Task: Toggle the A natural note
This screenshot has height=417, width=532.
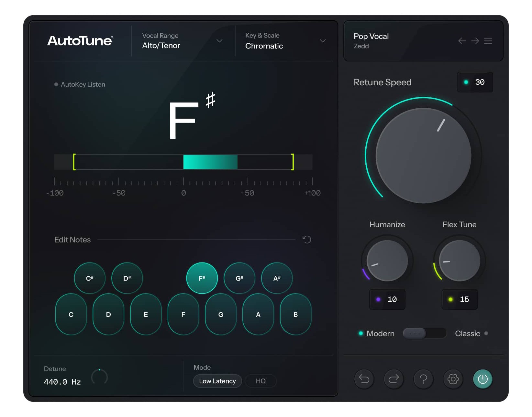Action: tap(258, 314)
